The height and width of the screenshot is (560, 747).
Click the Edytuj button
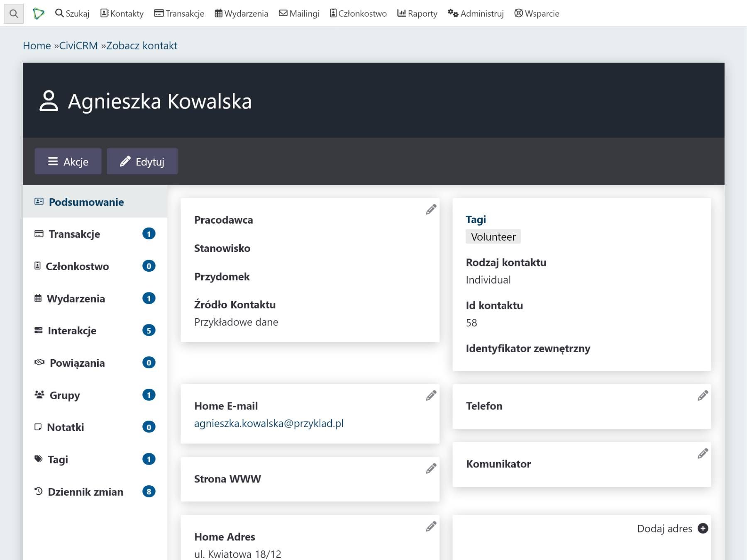[x=142, y=161]
